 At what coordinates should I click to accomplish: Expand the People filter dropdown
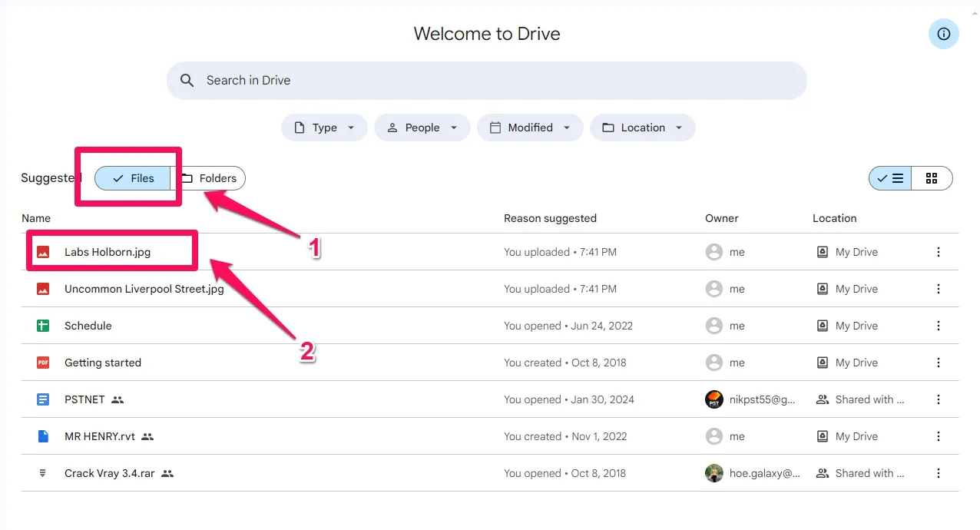point(422,128)
